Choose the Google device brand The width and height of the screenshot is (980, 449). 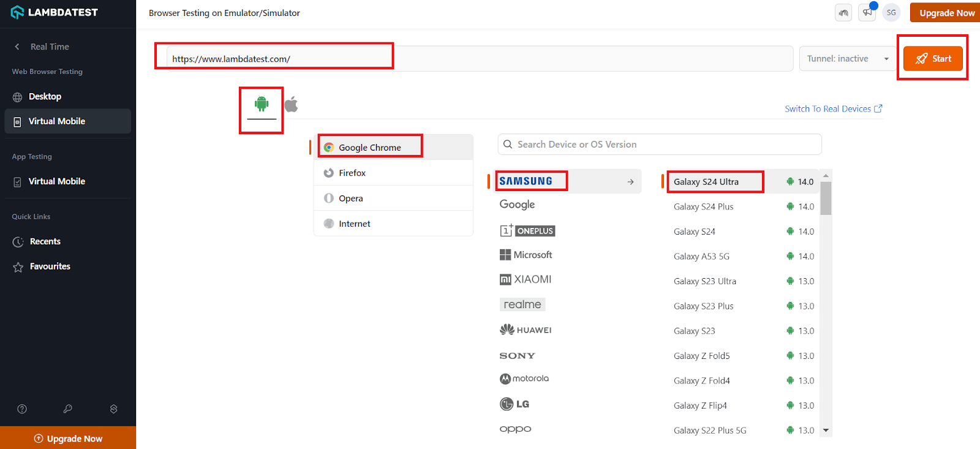point(518,205)
